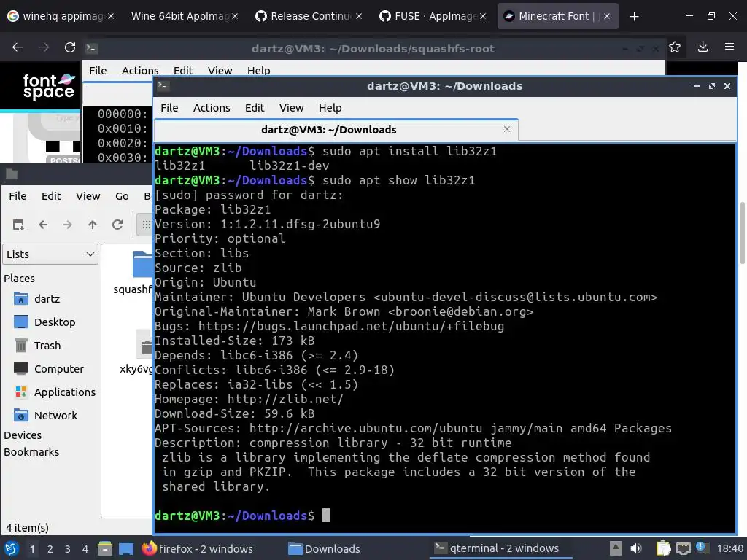Open View menu in the Downloads terminal
Image resolution: width=747 pixels, height=560 pixels.
[292, 108]
